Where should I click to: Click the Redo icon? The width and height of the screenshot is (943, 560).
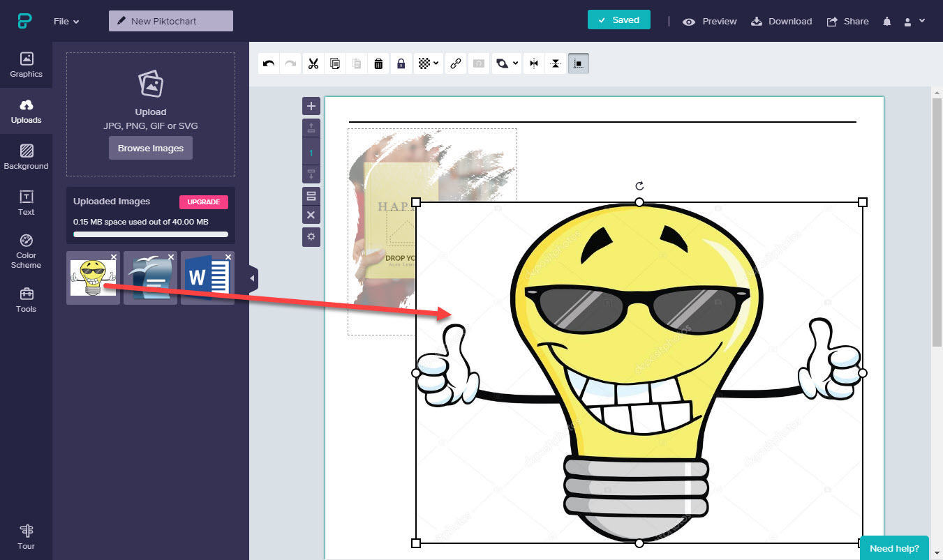[290, 63]
